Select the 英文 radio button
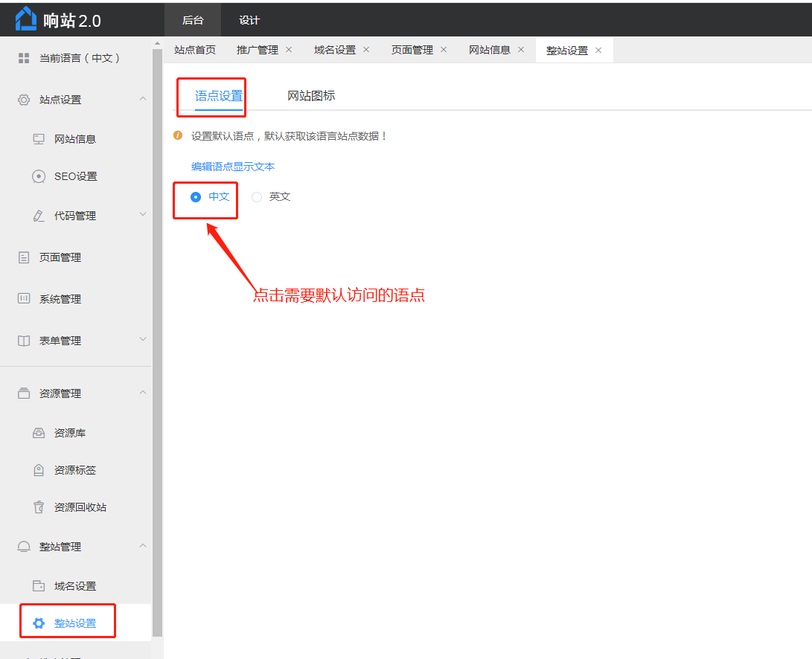This screenshot has height=659, width=812. click(x=257, y=197)
